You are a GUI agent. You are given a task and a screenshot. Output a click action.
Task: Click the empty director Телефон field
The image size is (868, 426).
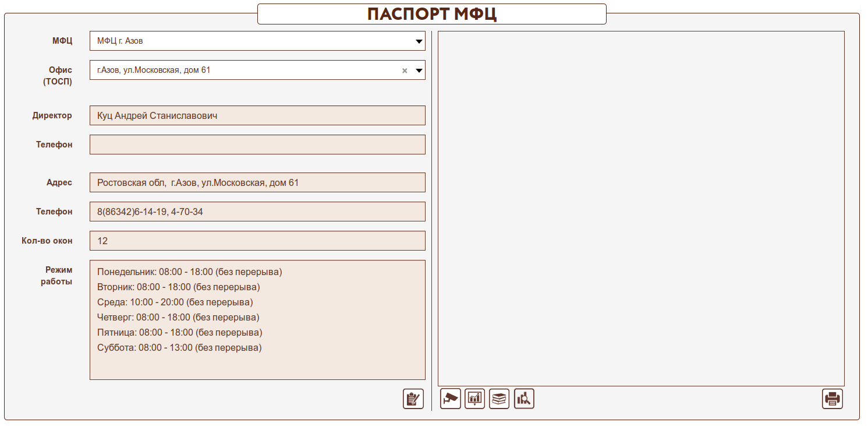click(257, 145)
